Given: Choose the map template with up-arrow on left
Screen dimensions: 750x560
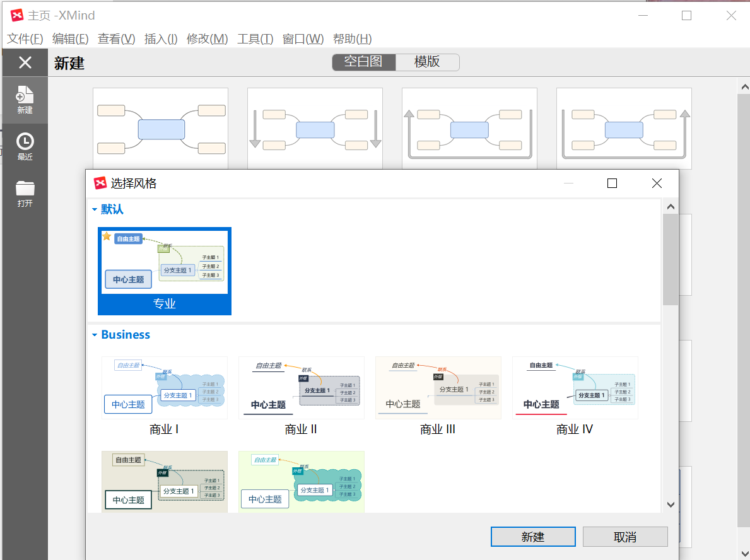Looking at the screenshot, I should pyautogui.click(x=470, y=128).
